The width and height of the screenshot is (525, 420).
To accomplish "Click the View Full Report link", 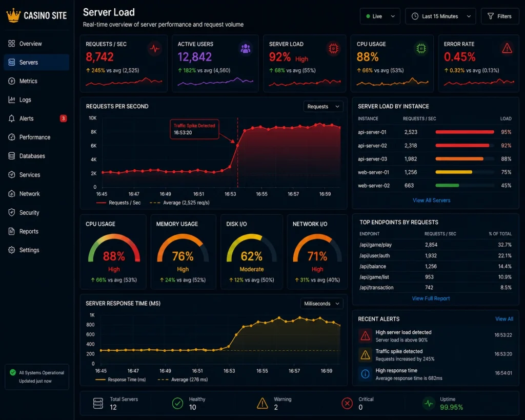I will [x=431, y=298].
